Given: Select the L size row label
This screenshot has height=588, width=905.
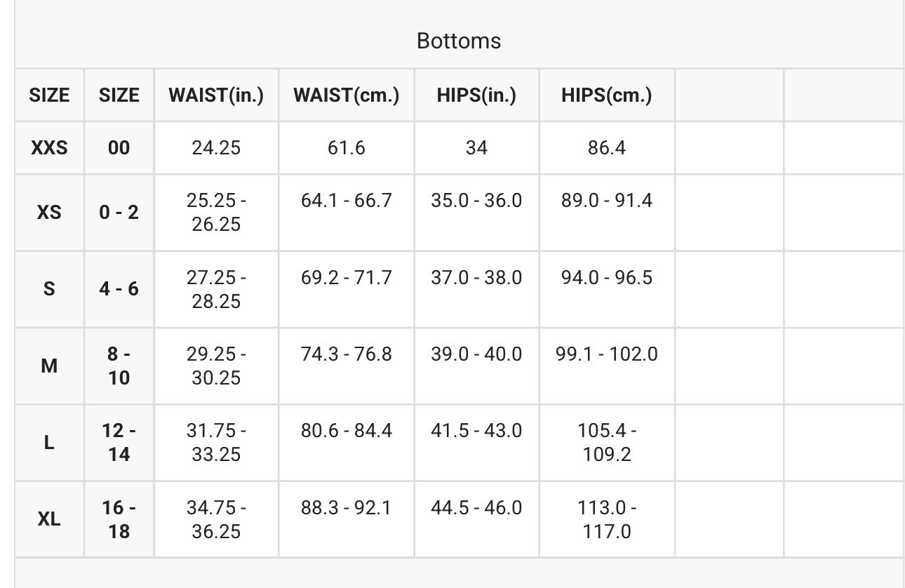Looking at the screenshot, I should [49, 443].
